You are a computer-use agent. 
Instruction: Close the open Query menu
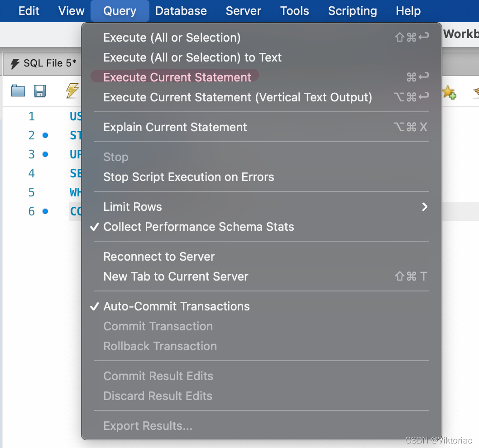(x=120, y=11)
